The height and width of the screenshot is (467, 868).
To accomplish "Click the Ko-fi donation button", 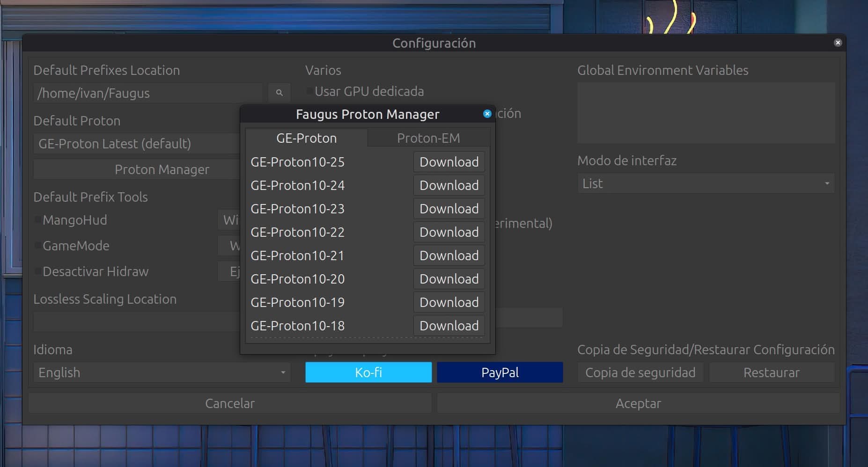I will [368, 372].
